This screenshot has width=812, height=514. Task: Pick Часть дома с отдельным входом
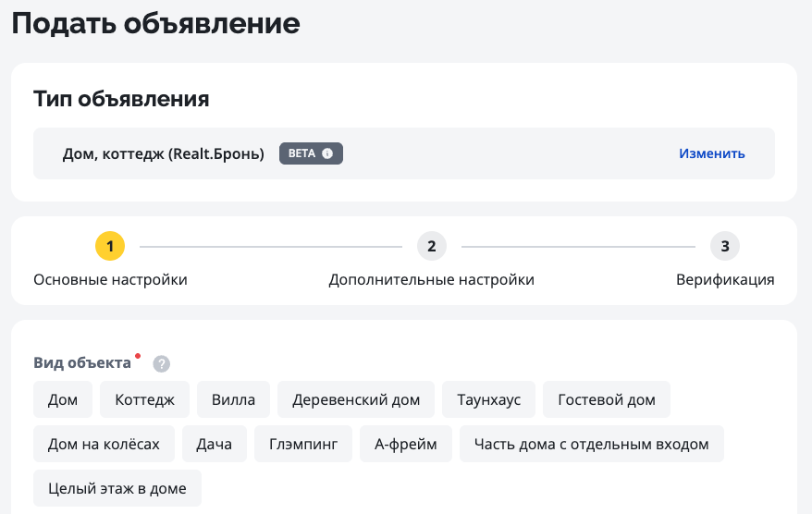(591, 444)
